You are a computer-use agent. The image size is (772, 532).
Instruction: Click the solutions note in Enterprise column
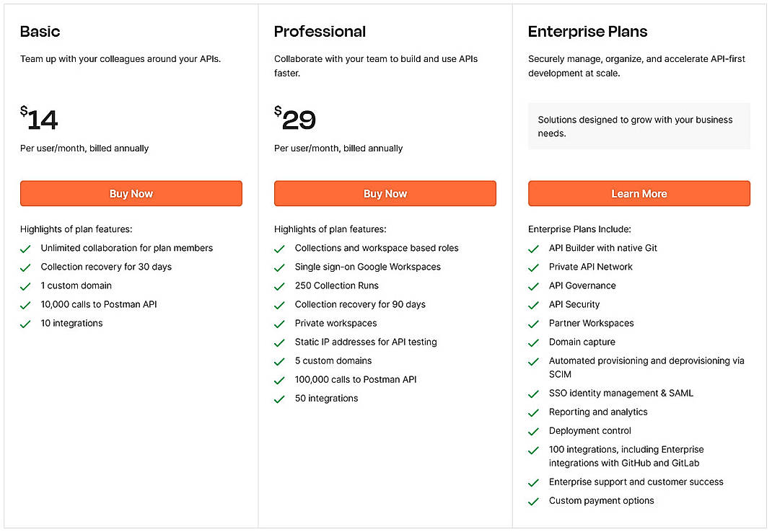tap(639, 126)
